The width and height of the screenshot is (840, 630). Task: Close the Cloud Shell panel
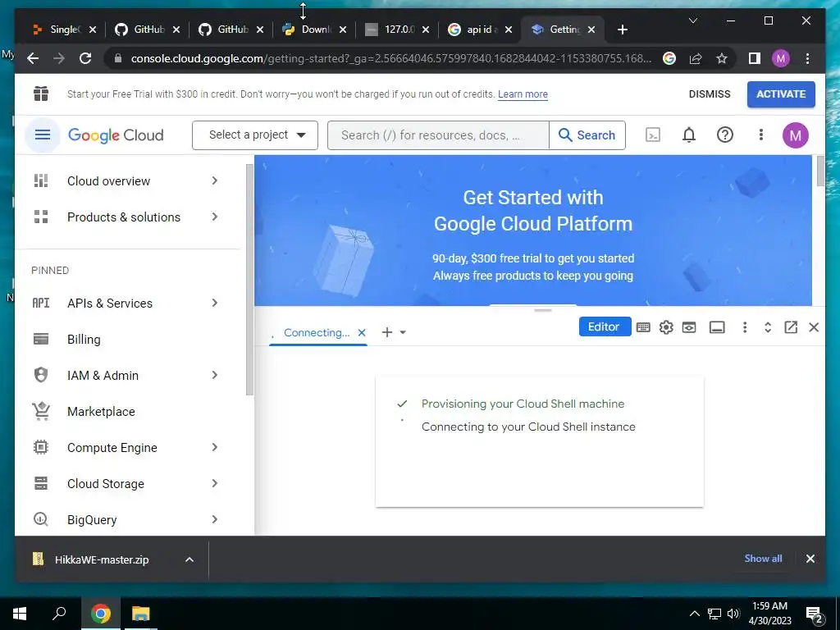(x=814, y=327)
